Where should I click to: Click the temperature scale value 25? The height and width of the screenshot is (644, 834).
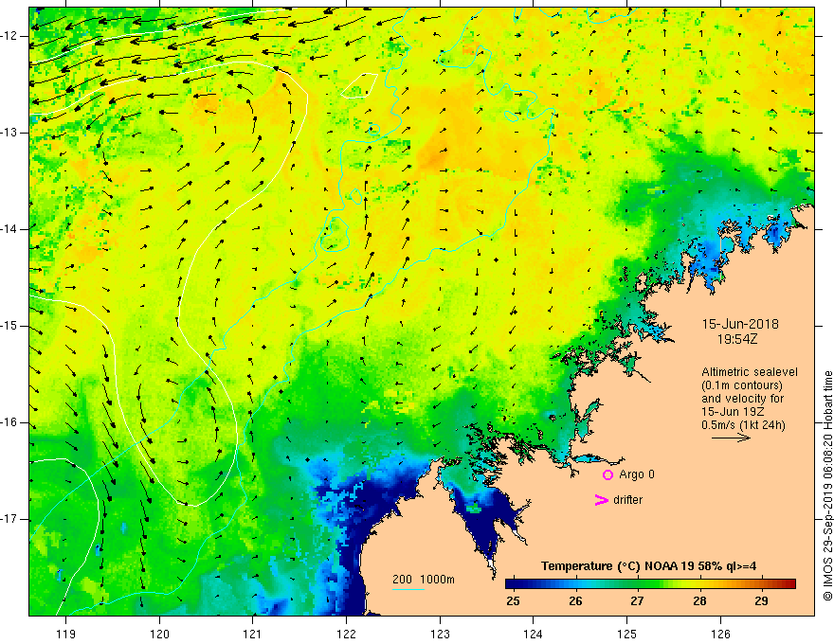514,601
